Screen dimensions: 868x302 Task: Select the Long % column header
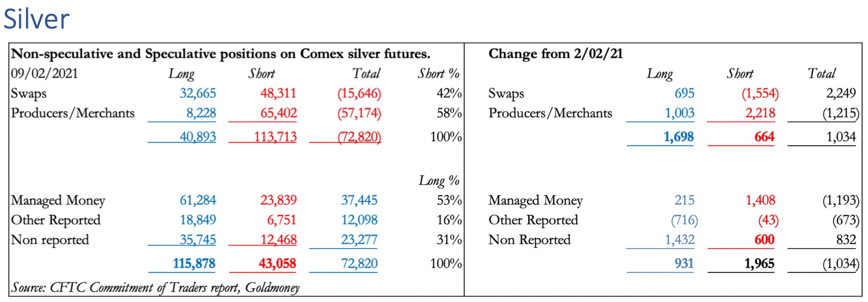pos(439,181)
